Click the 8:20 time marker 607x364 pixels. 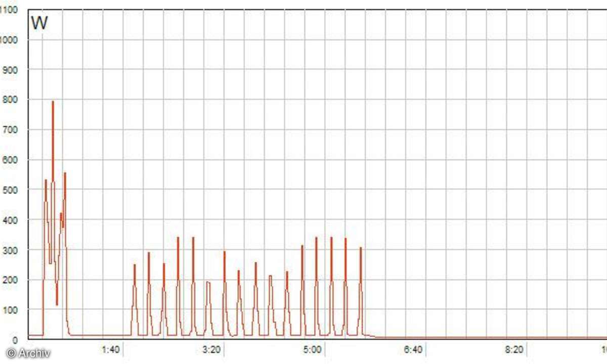[x=514, y=349]
